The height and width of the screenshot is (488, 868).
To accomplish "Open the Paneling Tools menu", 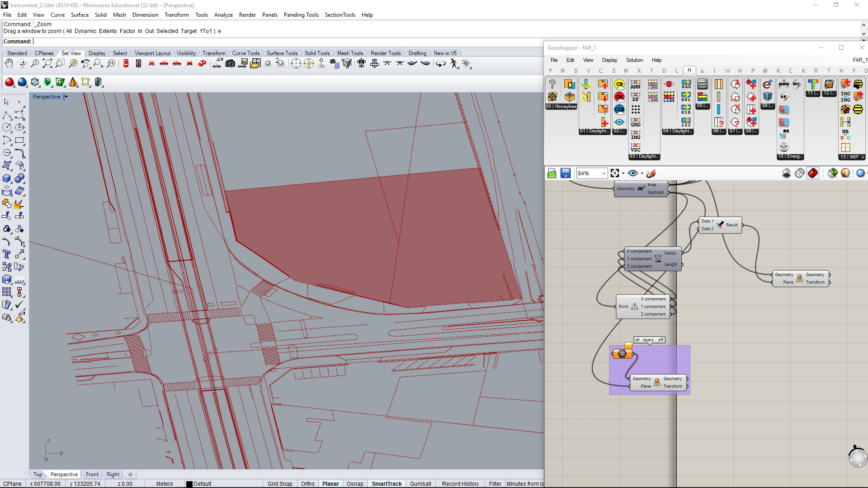I will coord(301,15).
